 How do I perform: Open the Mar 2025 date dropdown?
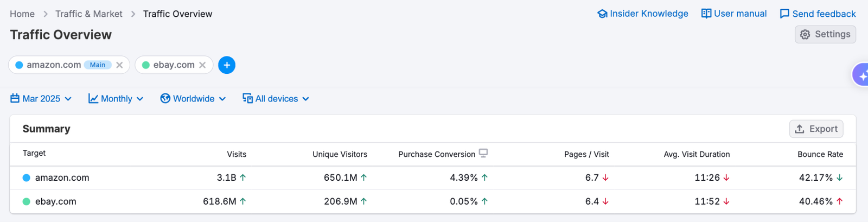[x=41, y=99]
